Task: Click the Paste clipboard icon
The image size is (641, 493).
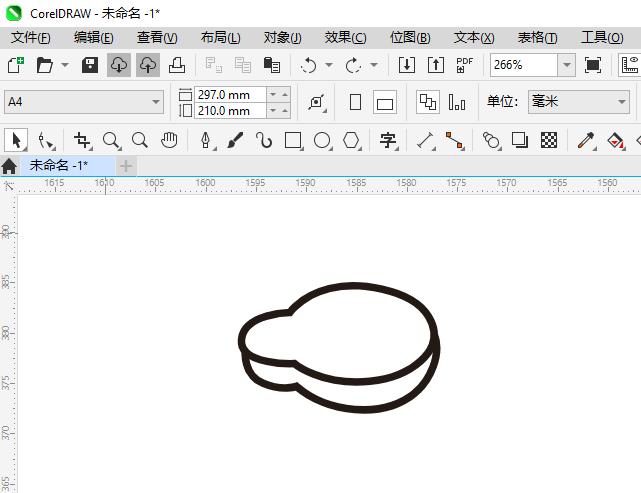Action: tap(271, 65)
